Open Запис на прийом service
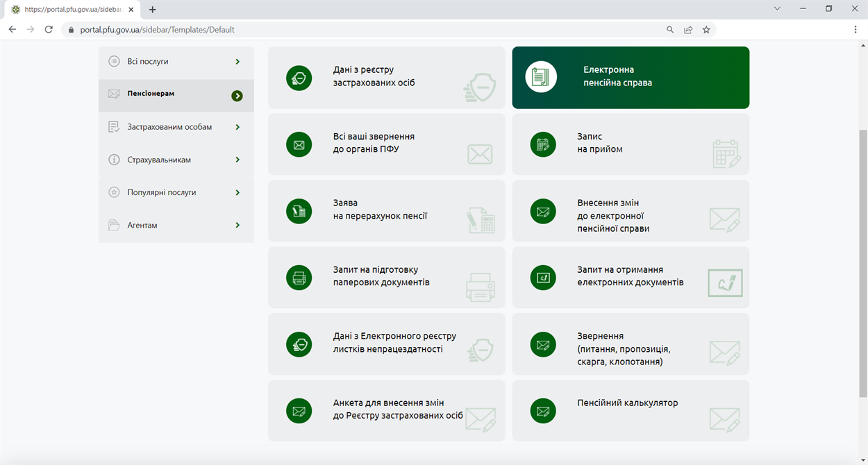Screen dimensions: 868x465 pos(631,144)
